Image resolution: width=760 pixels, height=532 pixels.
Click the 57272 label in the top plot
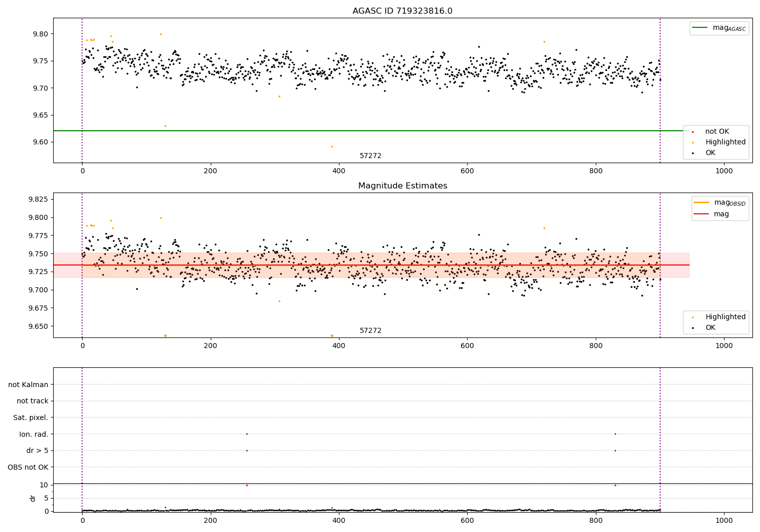(x=370, y=156)
